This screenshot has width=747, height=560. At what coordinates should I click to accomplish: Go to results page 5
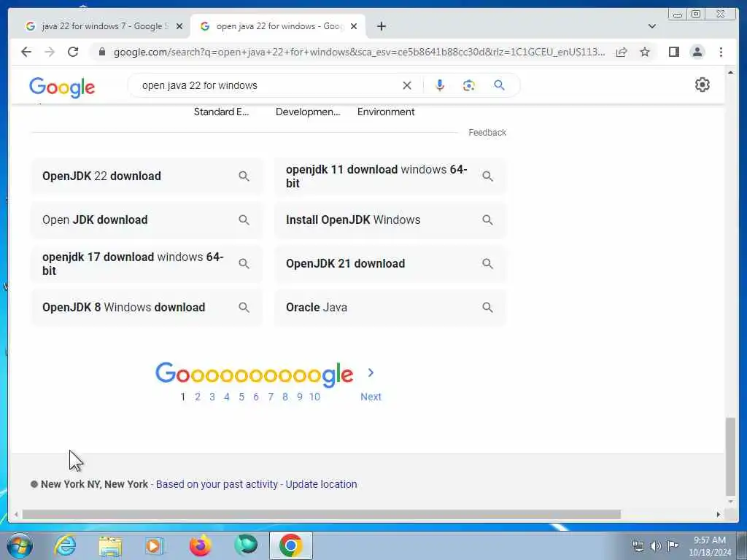pos(241,397)
